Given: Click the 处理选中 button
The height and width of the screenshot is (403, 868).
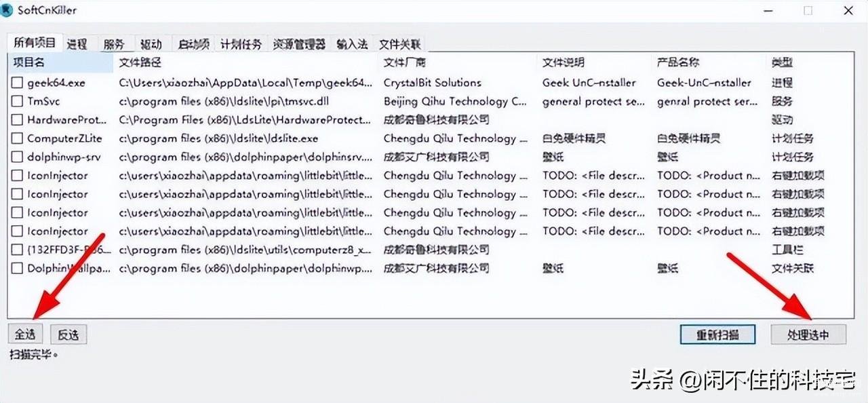Looking at the screenshot, I should coord(808,334).
